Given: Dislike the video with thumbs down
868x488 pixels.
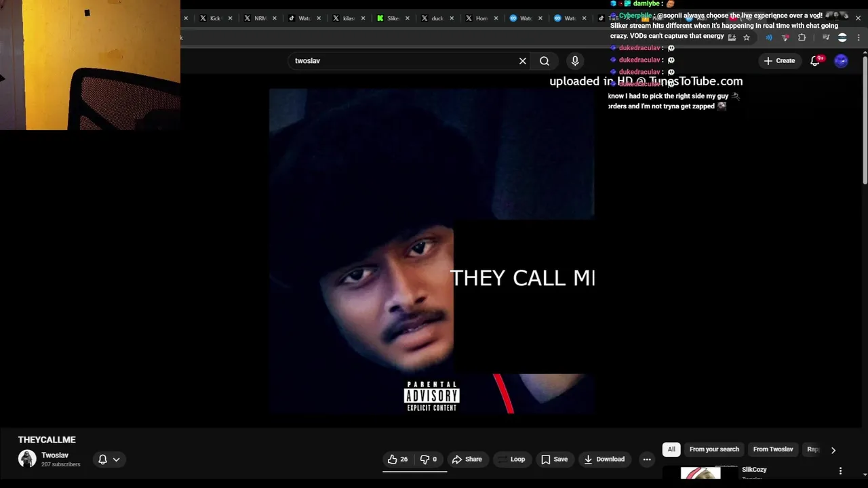Looking at the screenshot, I should point(429,460).
